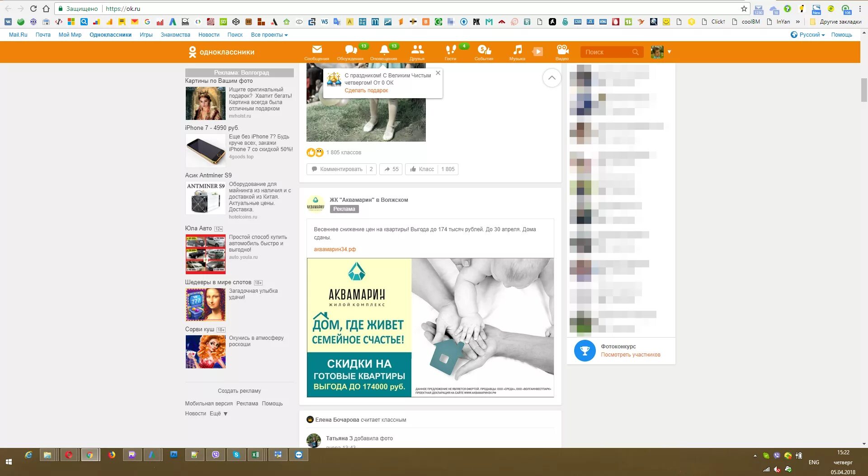Click ENG language indicator in system tray
The width and height of the screenshot is (868, 476).
[x=814, y=462]
